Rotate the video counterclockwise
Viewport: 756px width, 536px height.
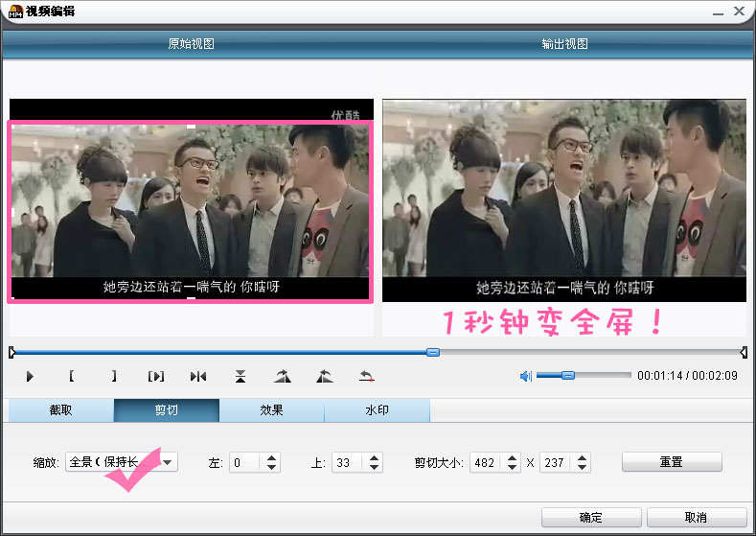(x=325, y=376)
